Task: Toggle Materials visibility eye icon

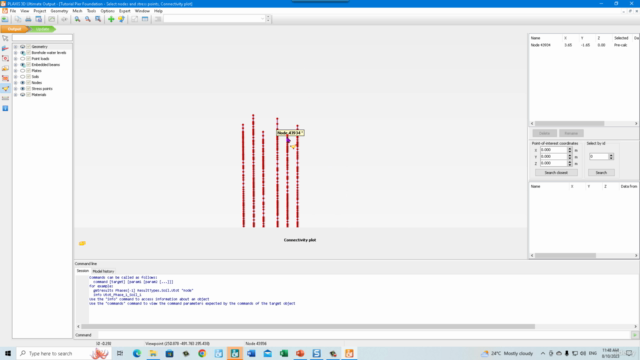Action: point(23,95)
